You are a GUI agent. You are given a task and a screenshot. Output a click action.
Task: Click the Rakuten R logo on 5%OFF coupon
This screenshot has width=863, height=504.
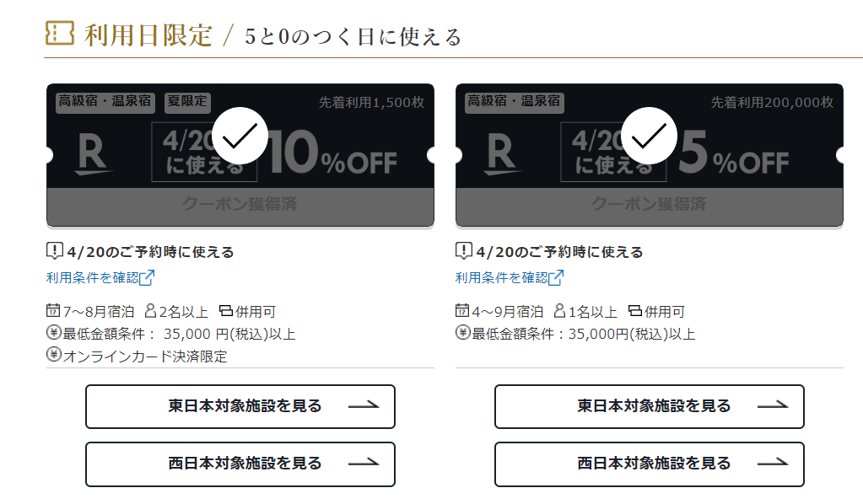tap(502, 154)
